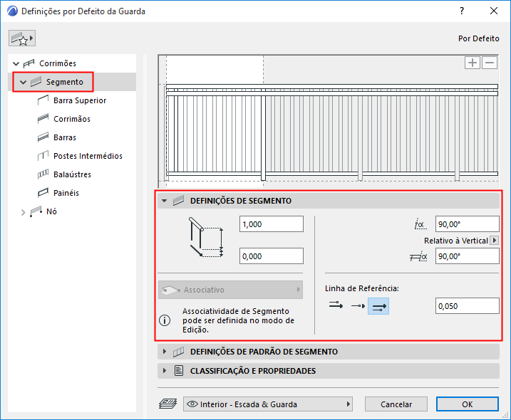
Task: Open help with the question mark
Action: click(x=462, y=11)
